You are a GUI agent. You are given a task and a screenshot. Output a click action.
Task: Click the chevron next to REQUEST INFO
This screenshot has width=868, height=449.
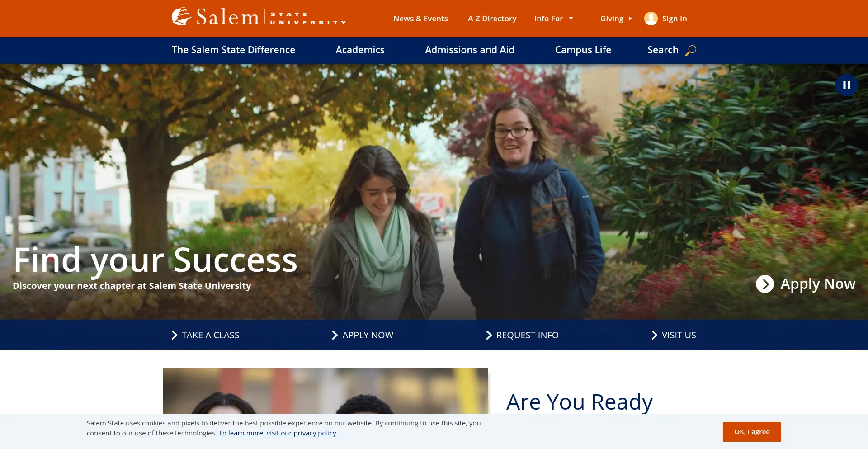click(489, 335)
